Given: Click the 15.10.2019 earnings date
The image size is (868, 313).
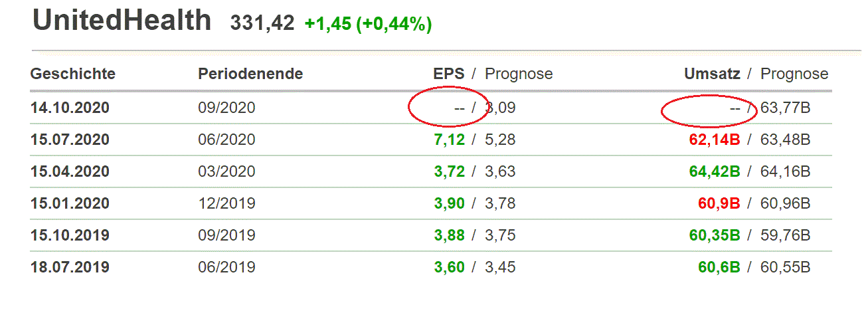Looking at the screenshot, I should click(70, 235).
